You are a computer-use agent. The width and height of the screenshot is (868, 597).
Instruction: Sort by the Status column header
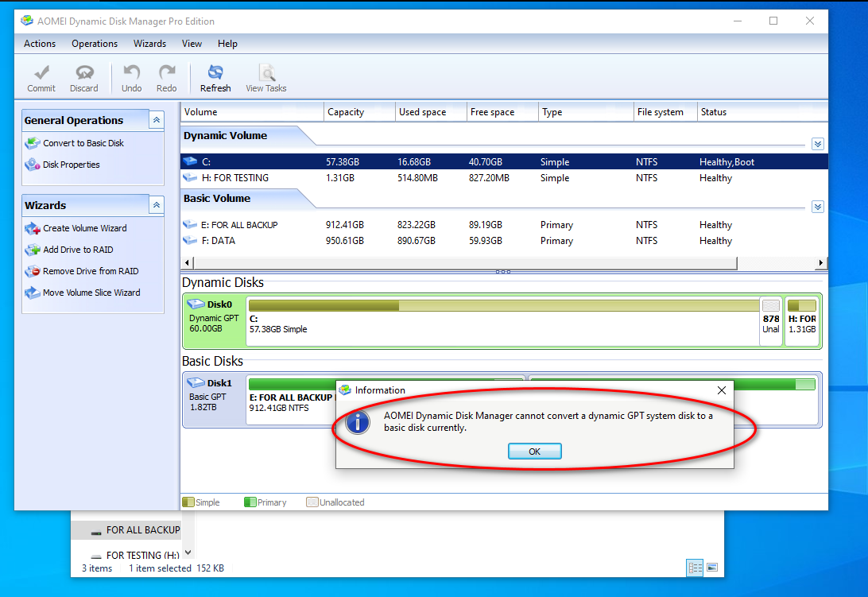[x=763, y=112]
